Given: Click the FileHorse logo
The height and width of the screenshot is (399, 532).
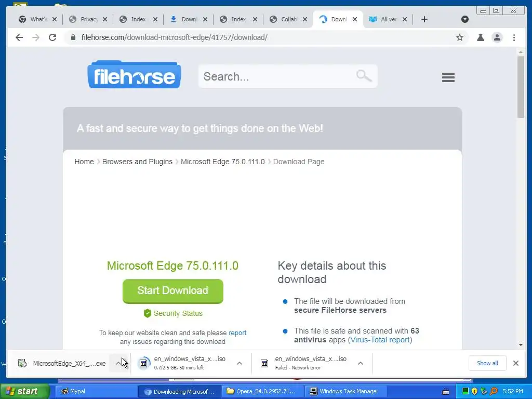Looking at the screenshot, I should [135, 75].
